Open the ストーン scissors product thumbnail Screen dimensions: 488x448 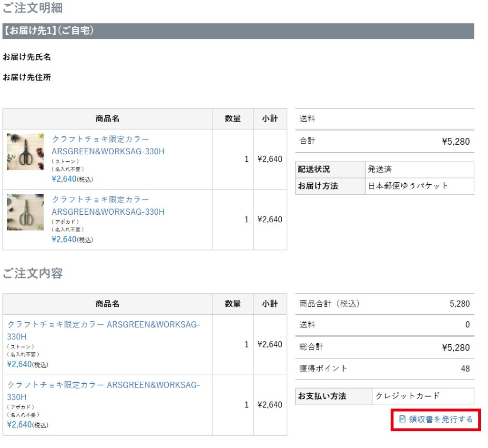click(26, 152)
